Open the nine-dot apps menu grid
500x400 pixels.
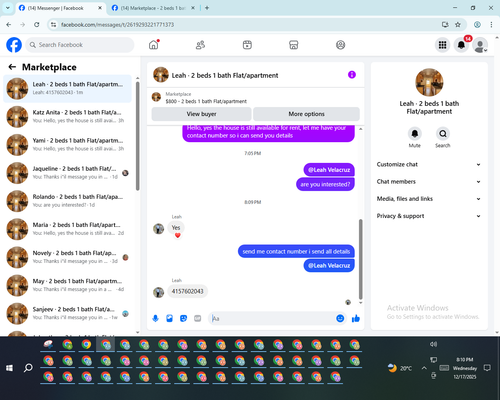pyautogui.click(x=442, y=45)
